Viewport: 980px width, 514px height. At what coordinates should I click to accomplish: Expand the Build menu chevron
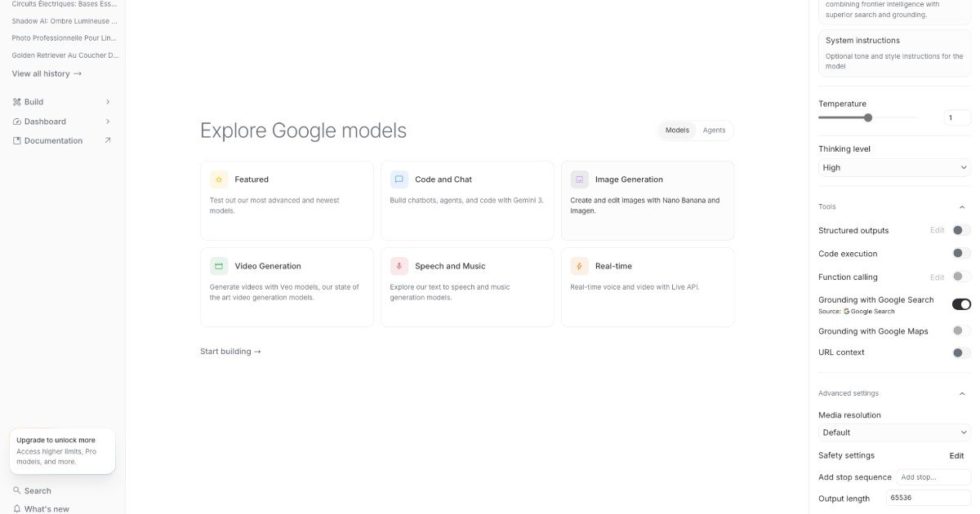(108, 102)
